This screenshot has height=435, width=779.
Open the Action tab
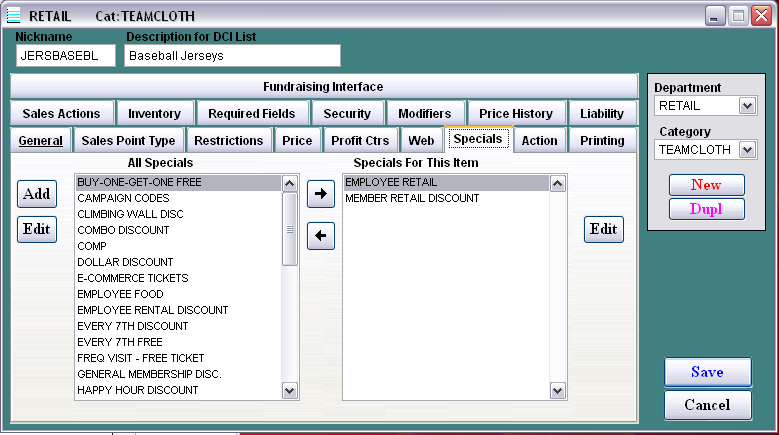540,141
